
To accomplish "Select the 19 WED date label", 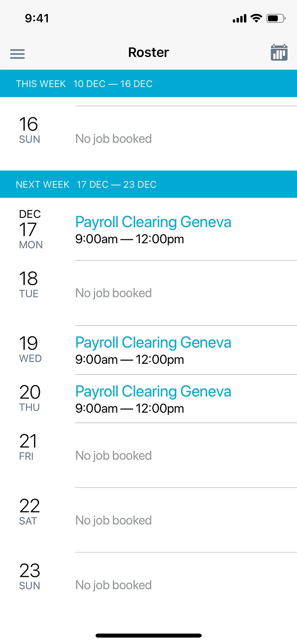I will (30, 348).
